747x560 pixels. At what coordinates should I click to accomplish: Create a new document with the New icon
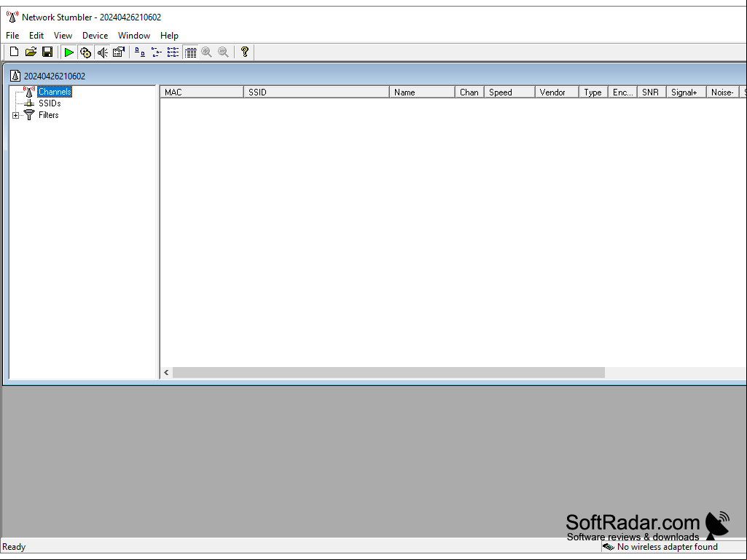15,52
